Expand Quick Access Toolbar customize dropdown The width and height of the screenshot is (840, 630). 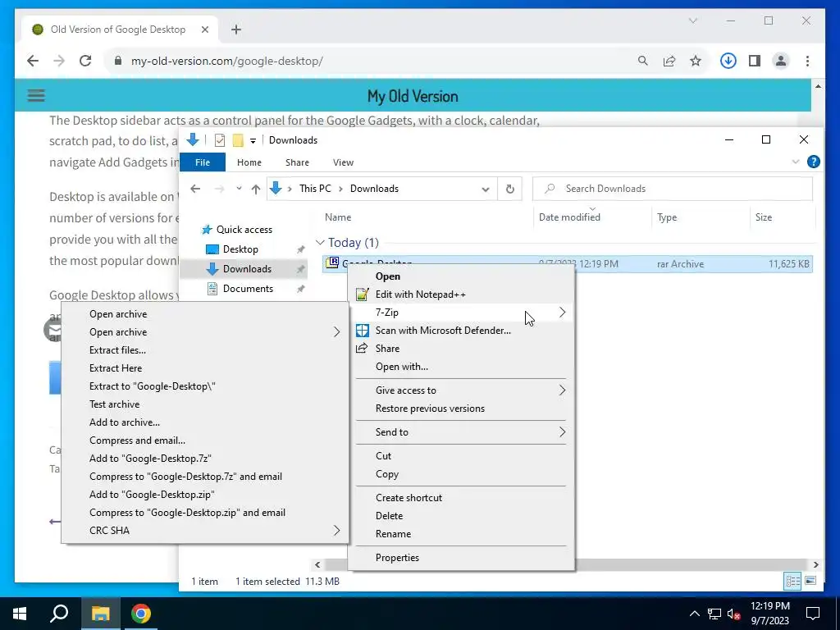pos(253,141)
